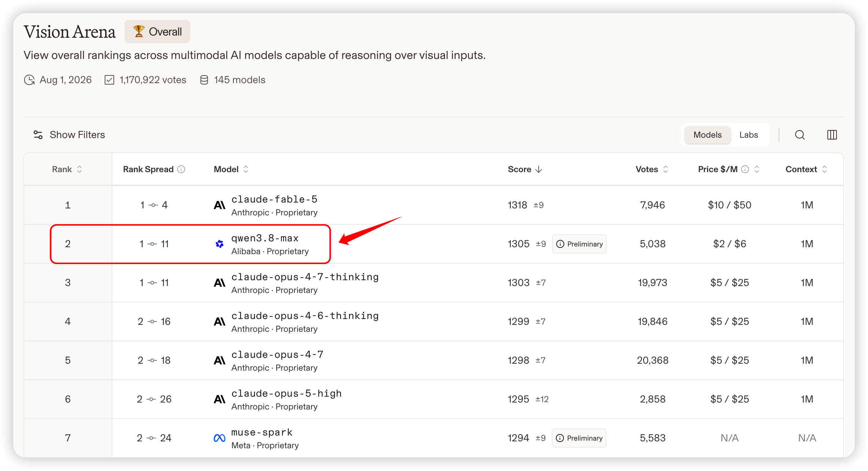Open the muse-spark model link
868x471 pixels.
(262, 432)
